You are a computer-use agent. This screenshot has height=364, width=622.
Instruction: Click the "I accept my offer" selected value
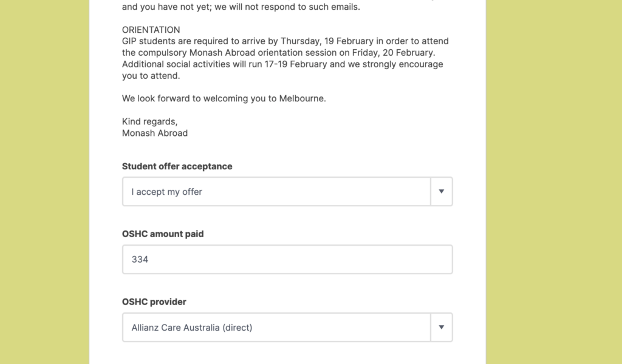point(167,192)
